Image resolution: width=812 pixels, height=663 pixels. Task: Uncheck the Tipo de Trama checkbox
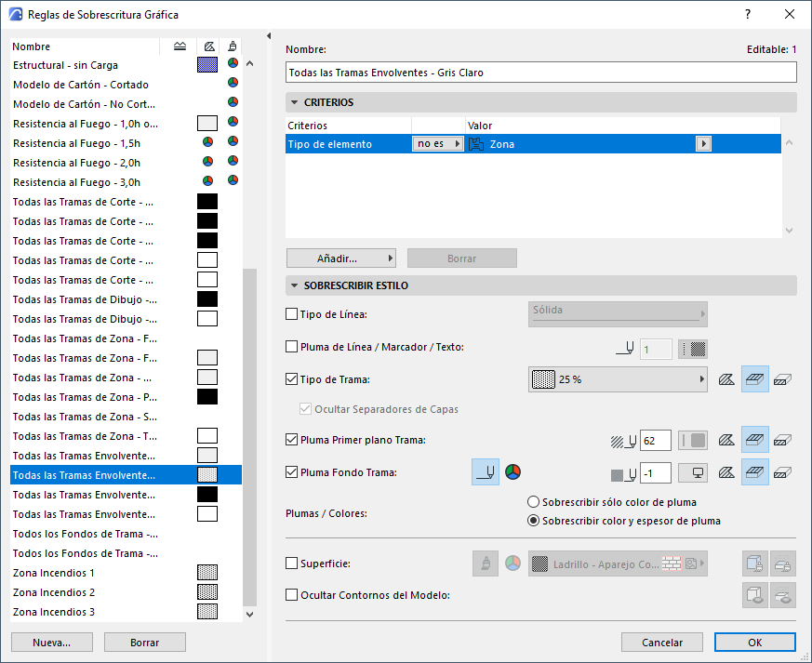coord(291,379)
